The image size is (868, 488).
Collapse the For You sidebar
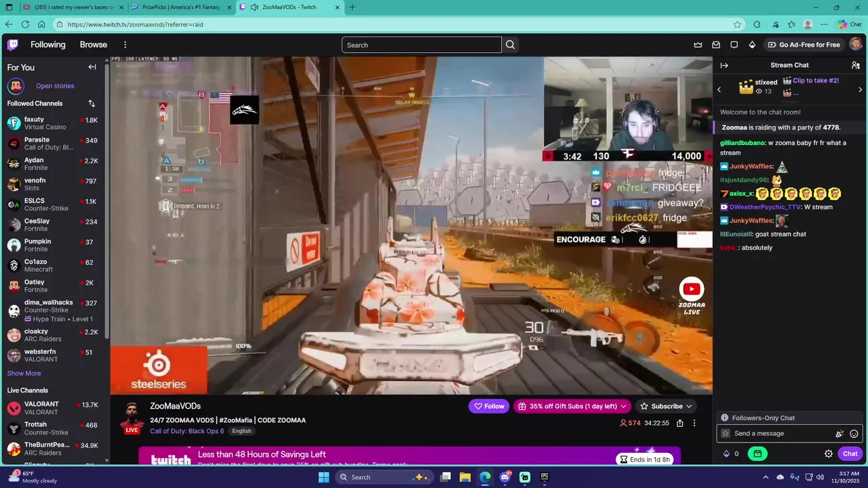point(92,67)
